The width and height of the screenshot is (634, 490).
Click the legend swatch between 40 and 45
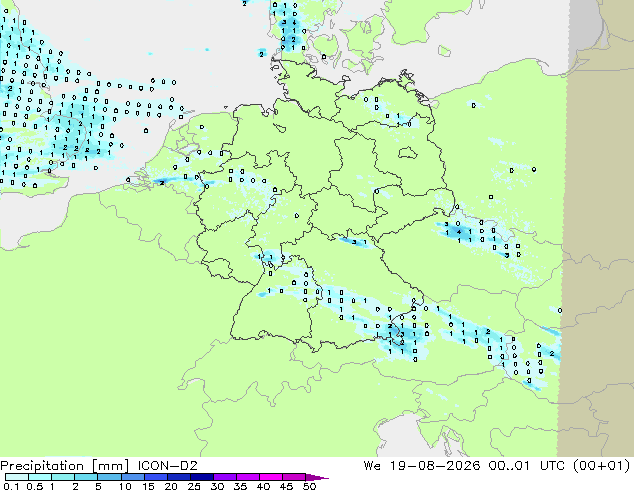pos(271,477)
